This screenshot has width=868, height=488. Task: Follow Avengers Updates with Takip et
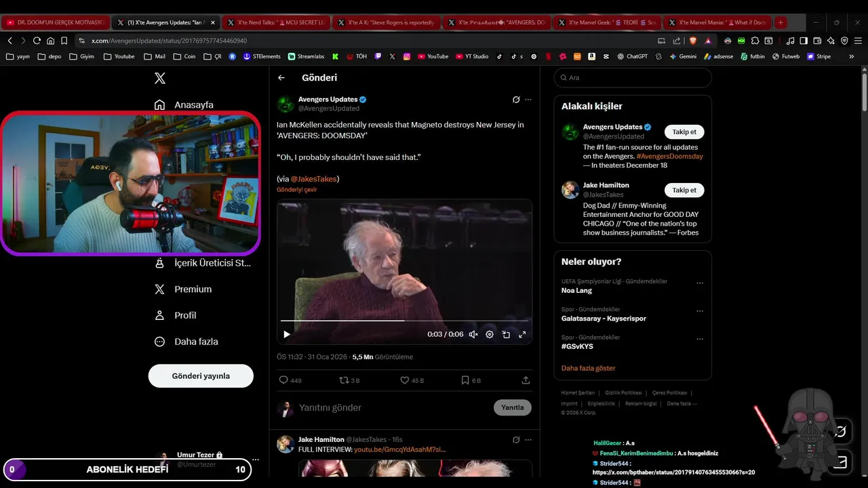coord(684,132)
